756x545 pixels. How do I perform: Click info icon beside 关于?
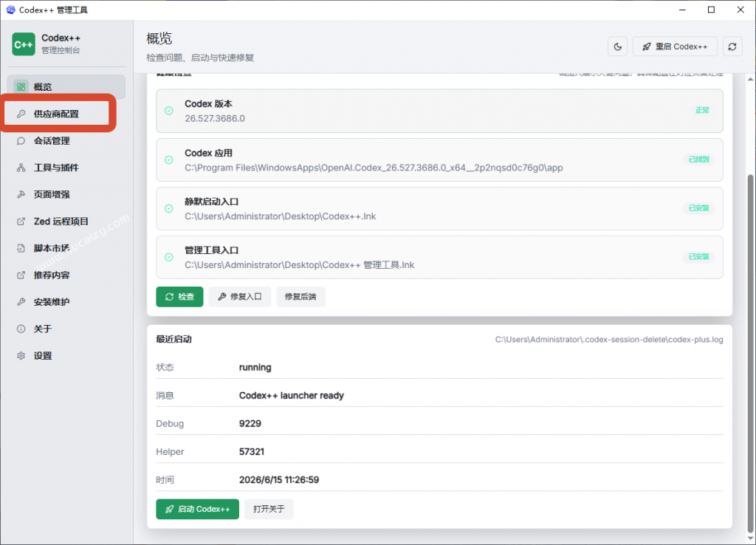[x=21, y=329]
